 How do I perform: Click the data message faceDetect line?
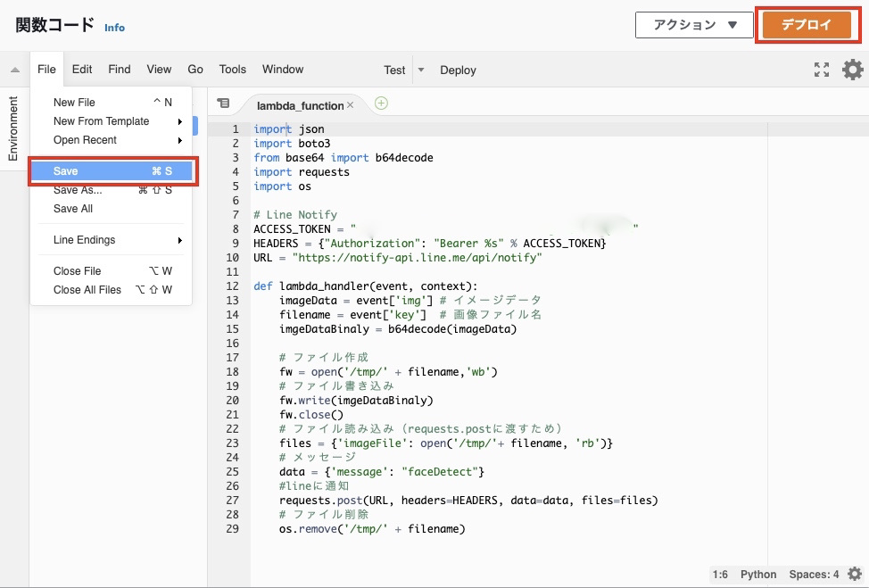(381, 472)
